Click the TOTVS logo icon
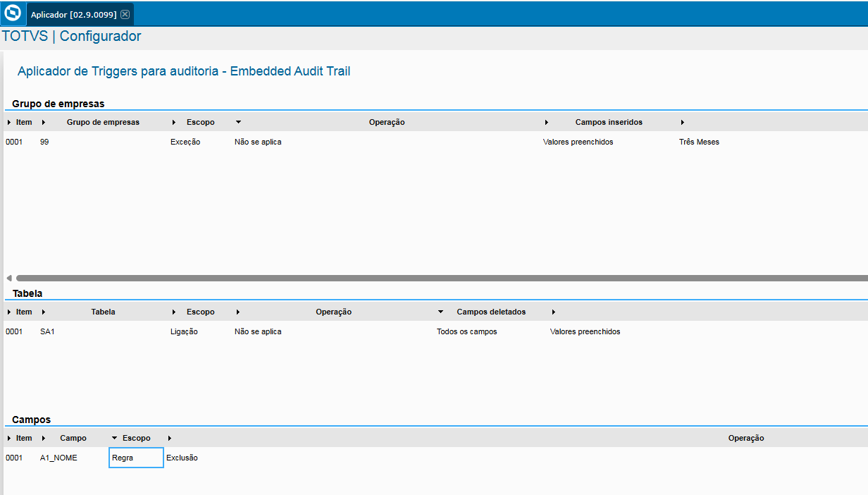 click(12, 14)
